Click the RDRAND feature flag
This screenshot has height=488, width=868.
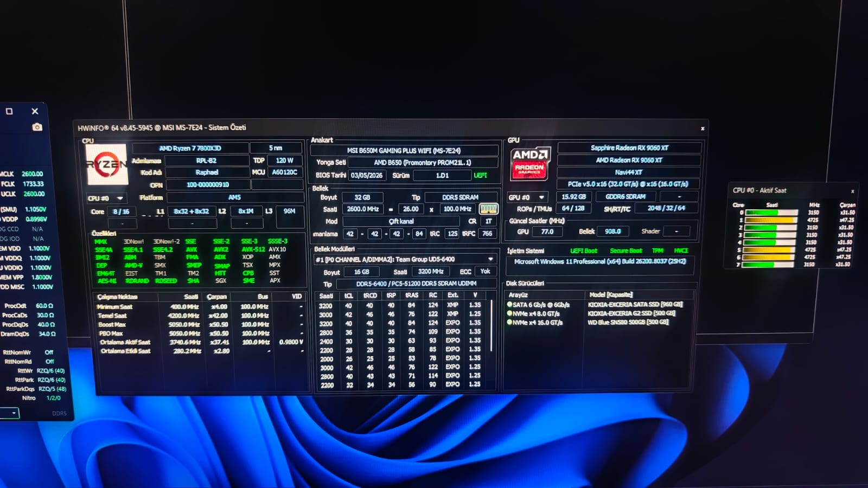point(137,281)
